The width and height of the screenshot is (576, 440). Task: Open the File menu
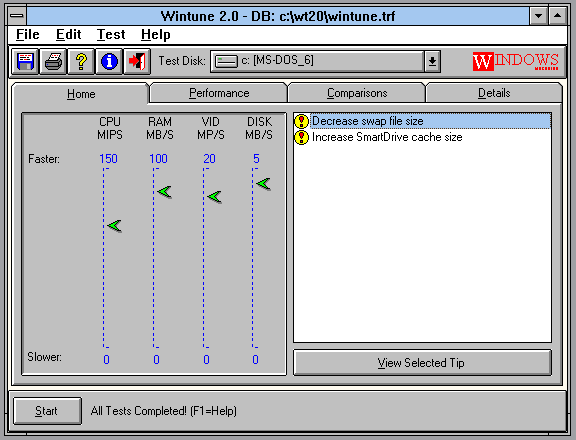point(28,35)
